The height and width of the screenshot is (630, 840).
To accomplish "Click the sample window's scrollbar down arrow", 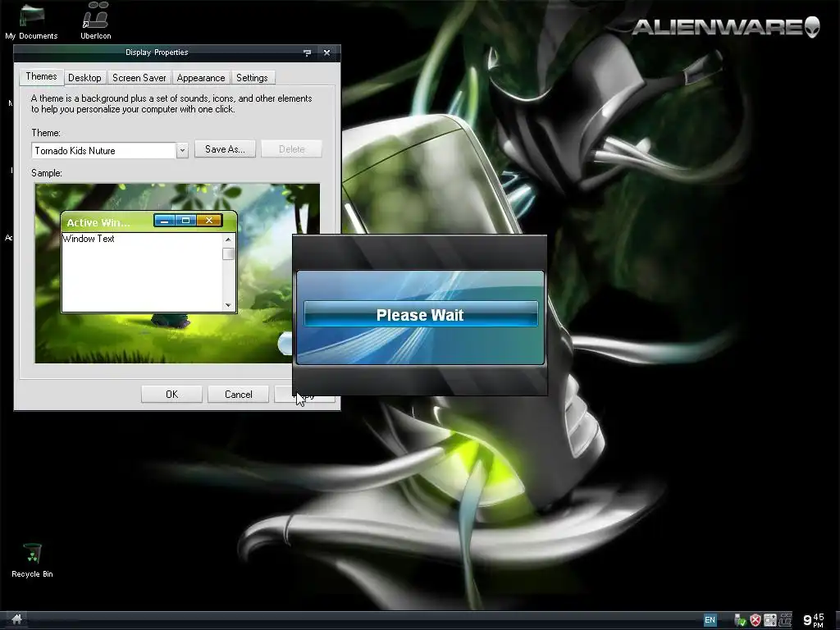I will coord(228,305).
